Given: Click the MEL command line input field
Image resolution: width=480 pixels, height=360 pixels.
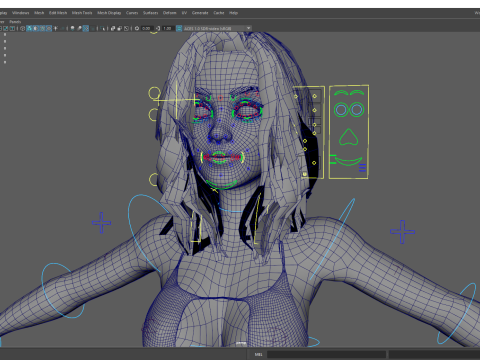Looking at the screenshot, I should [x=326, y=354].
